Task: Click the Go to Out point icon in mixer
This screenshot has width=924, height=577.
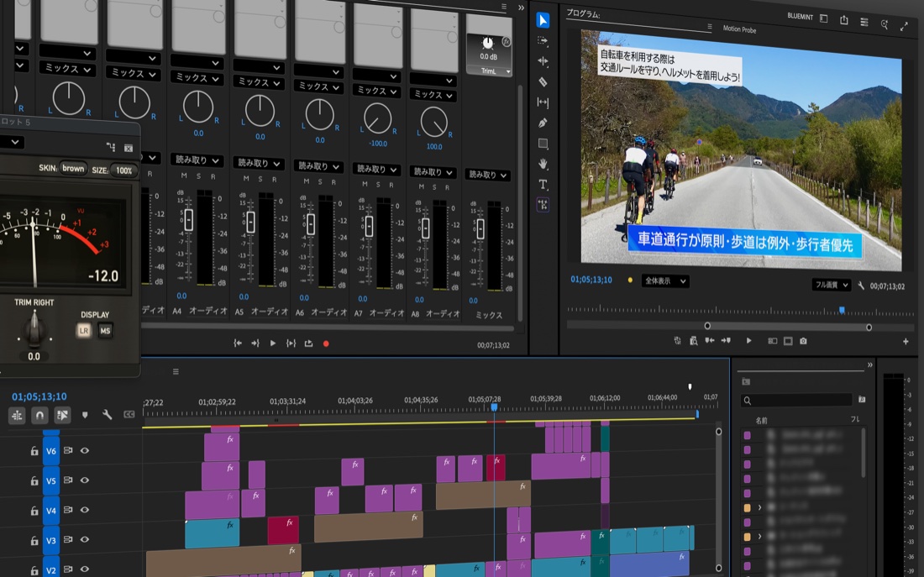Action: [255, 343]
